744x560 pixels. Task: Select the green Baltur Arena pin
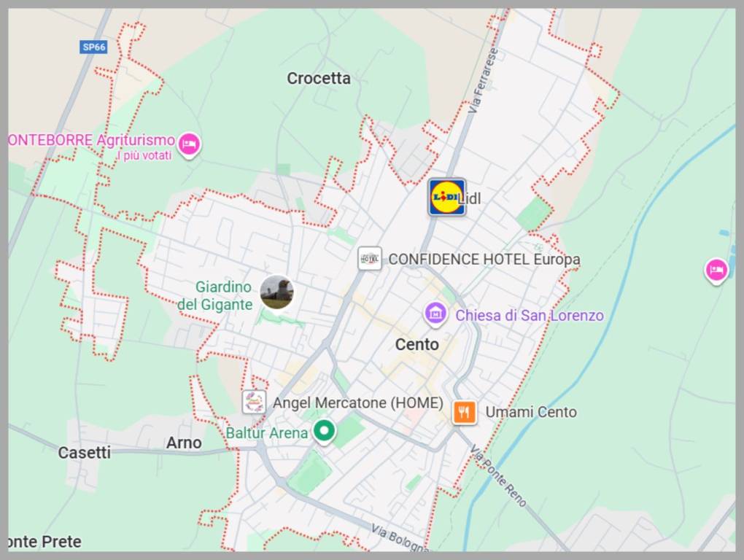tap(324, 432)
